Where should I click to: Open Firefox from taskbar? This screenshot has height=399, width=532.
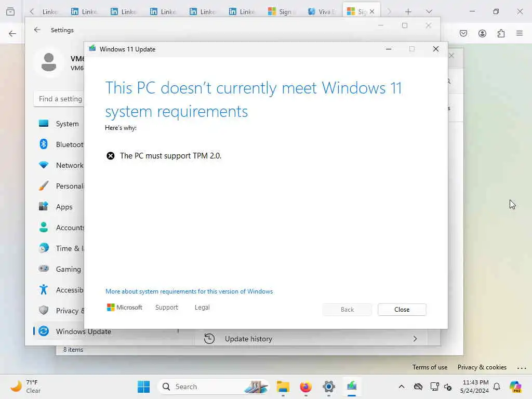click(305, 387)
